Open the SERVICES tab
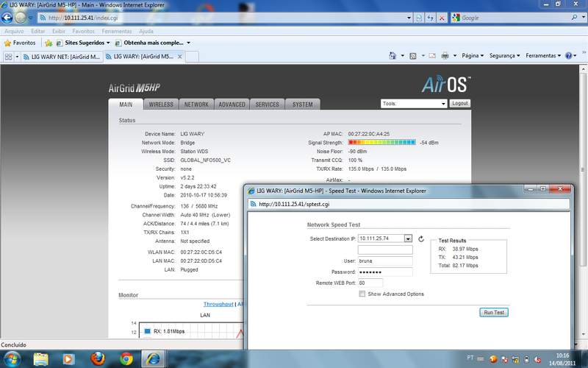This screenshot has height=368, width=588. tap(268, 105)
